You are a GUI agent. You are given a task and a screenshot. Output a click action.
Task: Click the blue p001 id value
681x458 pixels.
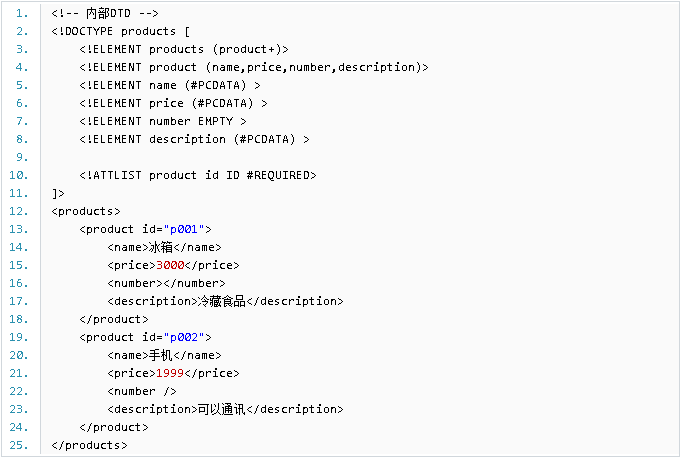click(184, 229)
